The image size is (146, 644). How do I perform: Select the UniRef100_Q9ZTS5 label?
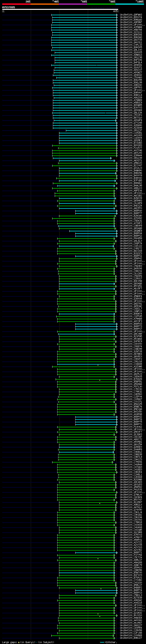pyautogui.click(x=131, y=40)
